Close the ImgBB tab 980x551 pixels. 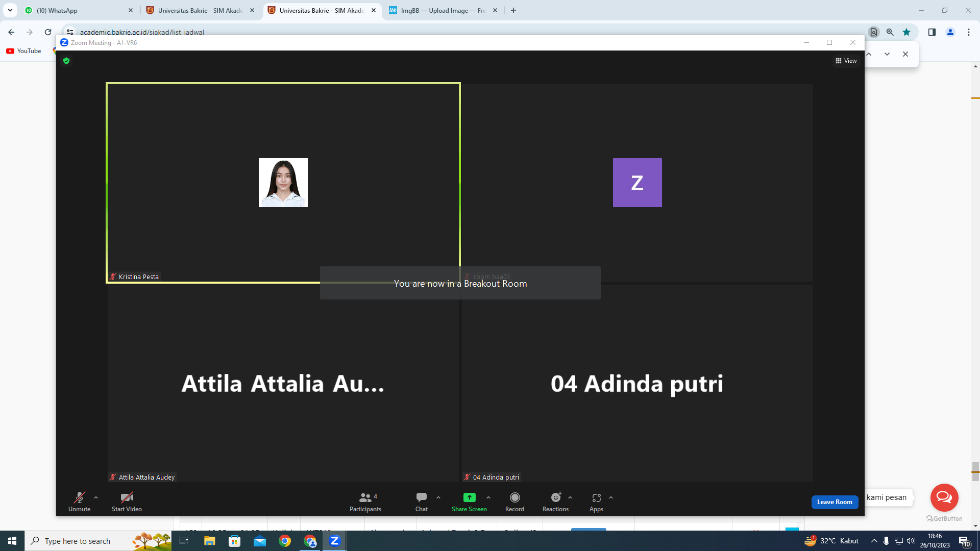pos(495,10)
